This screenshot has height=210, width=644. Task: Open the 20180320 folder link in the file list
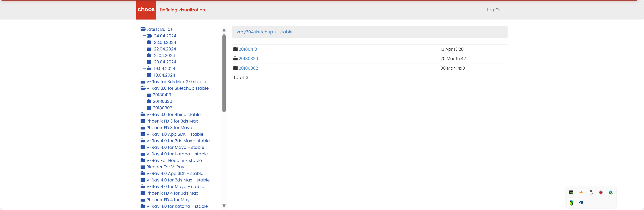click(x=248, y=58)
